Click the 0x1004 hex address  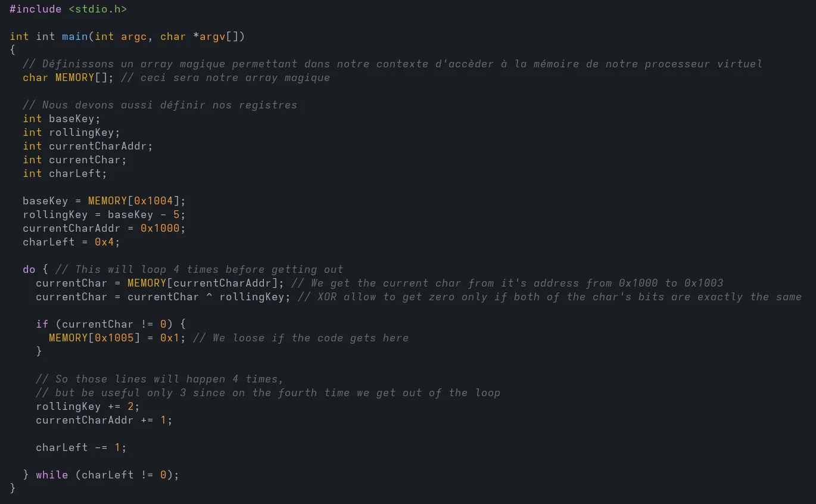pyautogui.click(x=153, y=201)
